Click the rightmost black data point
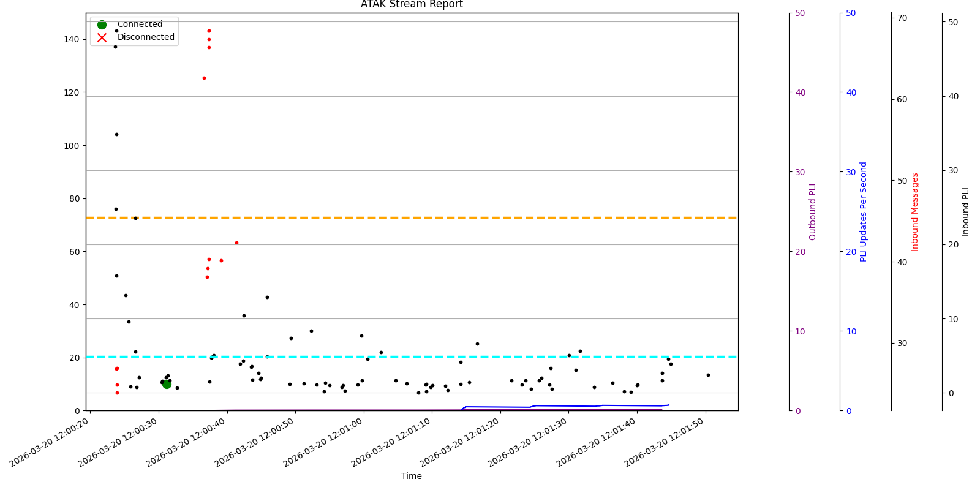Viewport: 980px width, 490px height. 708,375
